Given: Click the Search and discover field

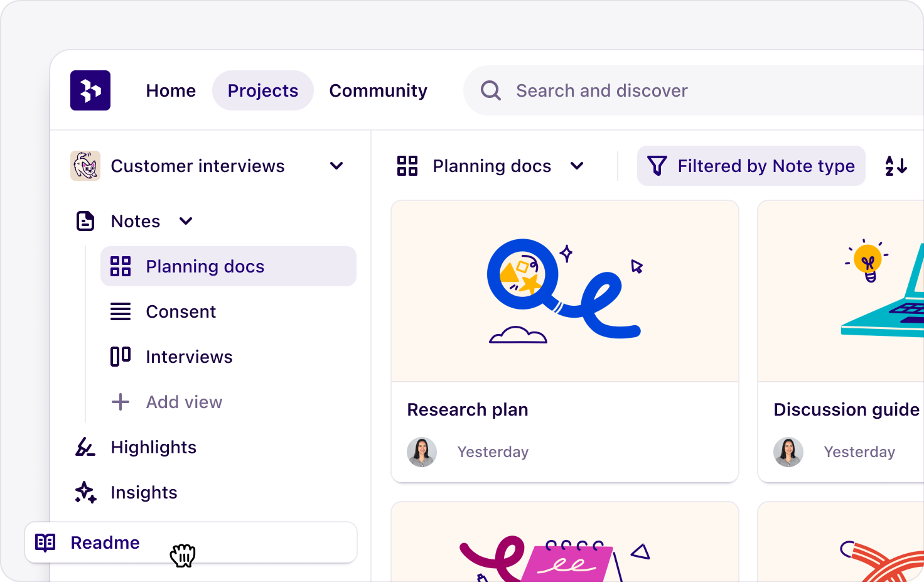Looking at the screenshot, I should [x=601, y=90].
